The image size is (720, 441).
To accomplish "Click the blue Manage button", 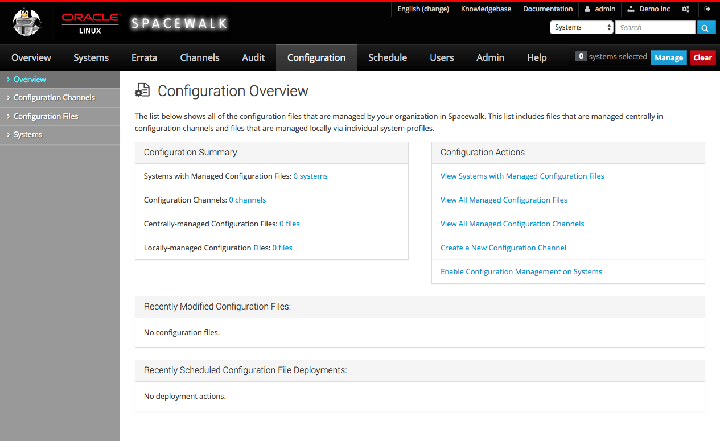I will 669,57.
